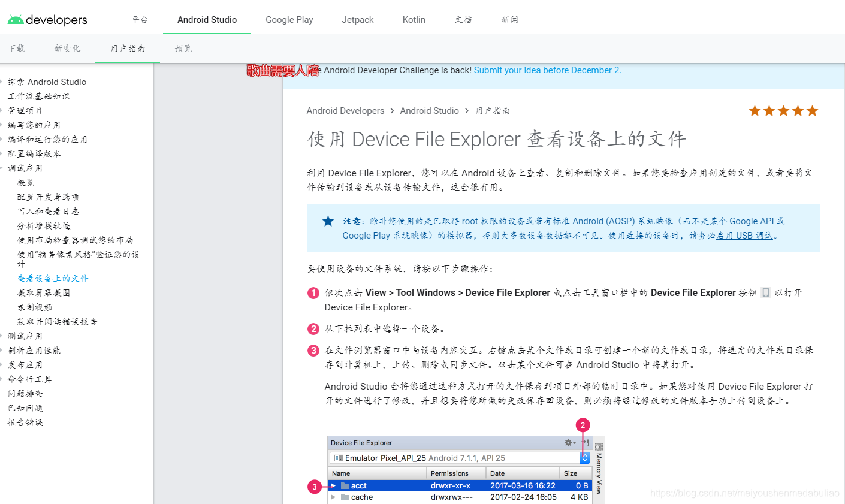Select 查看设备上的文件 highlighted sidebar item
This screenshot has height=504, width=845.
point(53,279)
